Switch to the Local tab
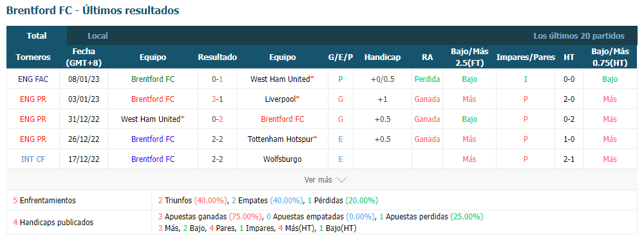The image size is (644, 240). pyautogui.click(x=98, y=36)
